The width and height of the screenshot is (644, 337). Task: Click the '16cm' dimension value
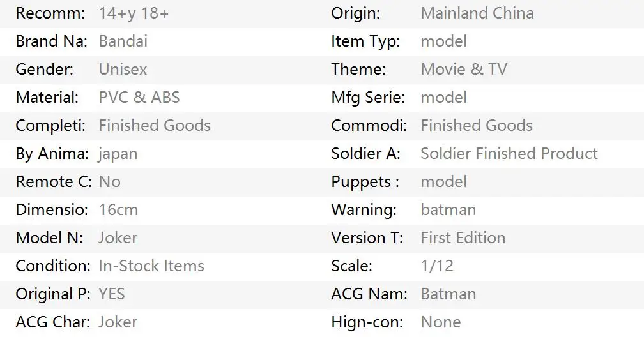[118, 210]
